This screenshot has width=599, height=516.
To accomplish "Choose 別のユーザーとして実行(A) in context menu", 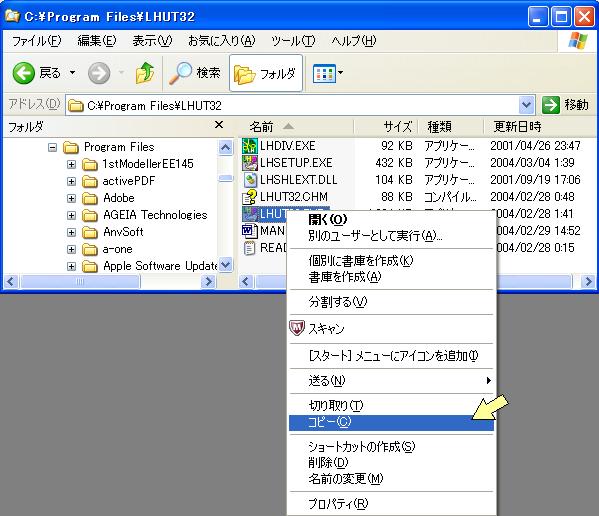I will [x=392, y=236].
